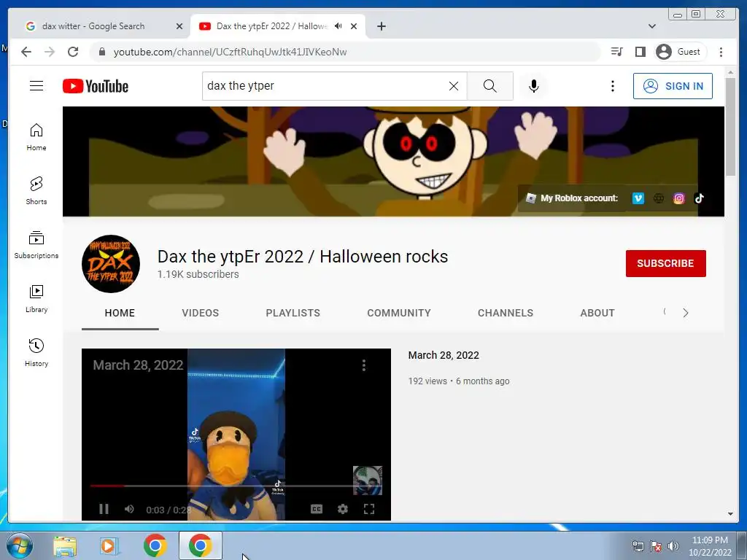Expand more channel tabs with chevron arrow
Image resolution: width=747 pixels, height=560 pixels.
685,313
